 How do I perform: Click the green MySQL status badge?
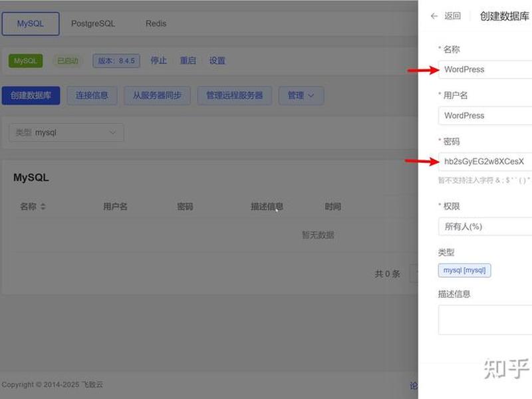pyautogui.click(x=25, y=61)
